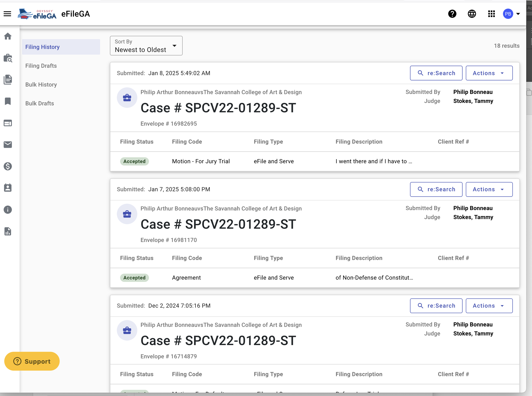Open the hamburger navigation menu
532x396 pixels.
[x=7, y=14]
